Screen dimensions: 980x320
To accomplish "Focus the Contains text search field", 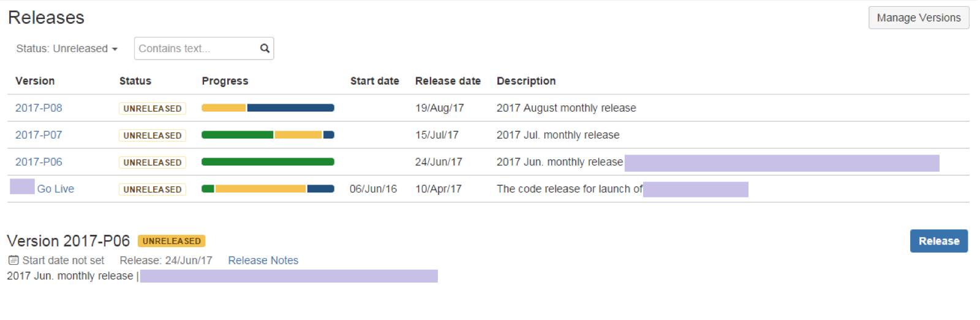I will (196, 48).
